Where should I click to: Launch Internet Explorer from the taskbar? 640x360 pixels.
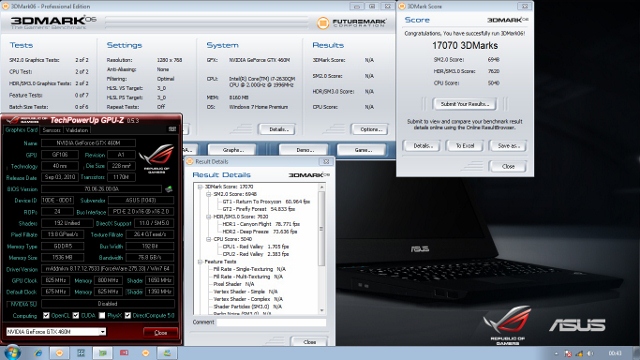point(38,353)
